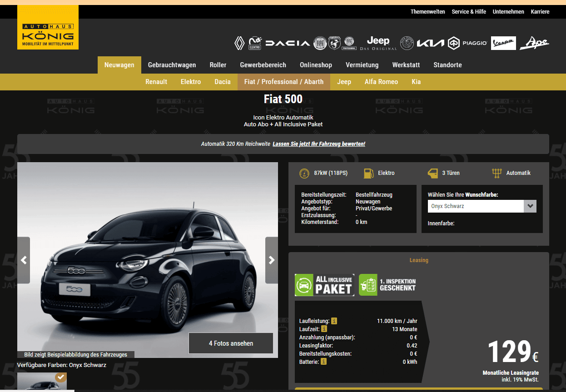Open info icon next to Laufzeit
The height and width of the screenshot is (392, 566).
pos(324,329)
